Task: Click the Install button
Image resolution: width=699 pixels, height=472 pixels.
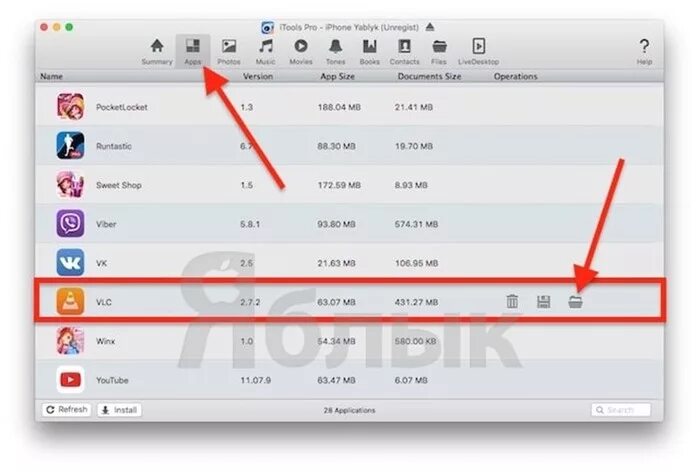Action: [x=119, y=410]
